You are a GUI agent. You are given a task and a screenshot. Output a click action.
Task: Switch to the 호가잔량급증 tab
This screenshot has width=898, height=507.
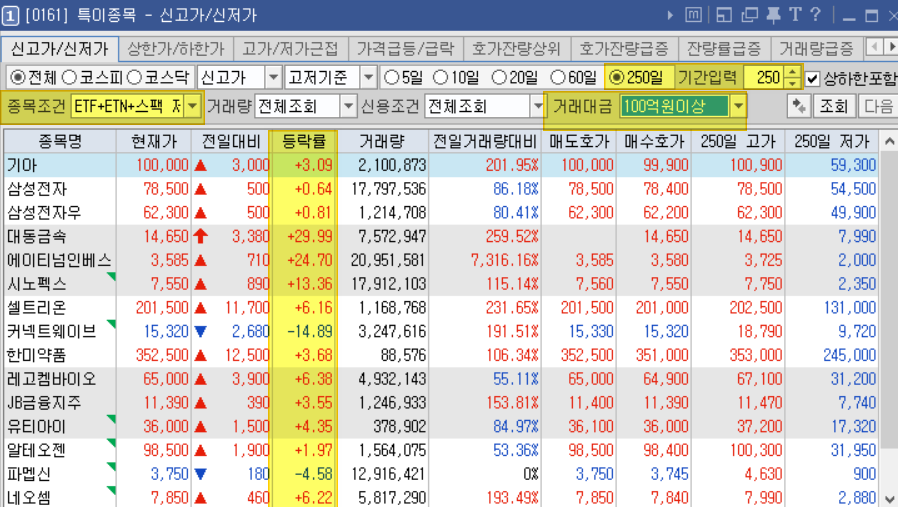pyautogui.click(x=624, y=49)
